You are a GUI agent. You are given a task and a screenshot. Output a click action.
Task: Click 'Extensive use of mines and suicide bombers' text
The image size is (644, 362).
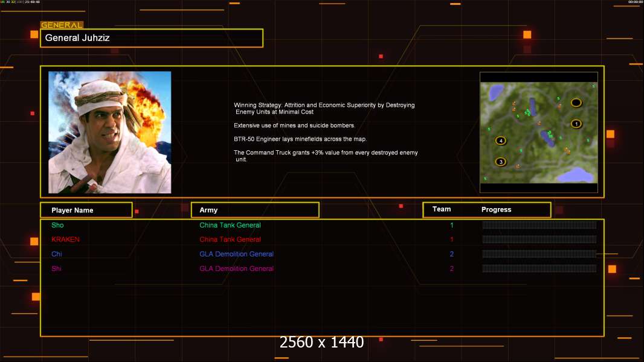tap(294, 125)
